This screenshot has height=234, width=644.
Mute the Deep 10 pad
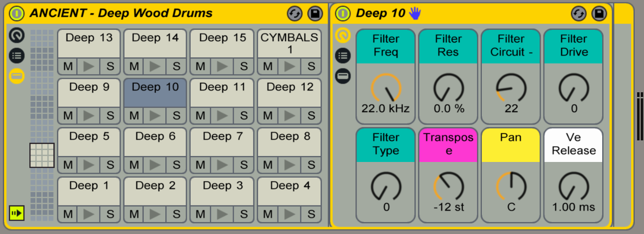(135, 116)
